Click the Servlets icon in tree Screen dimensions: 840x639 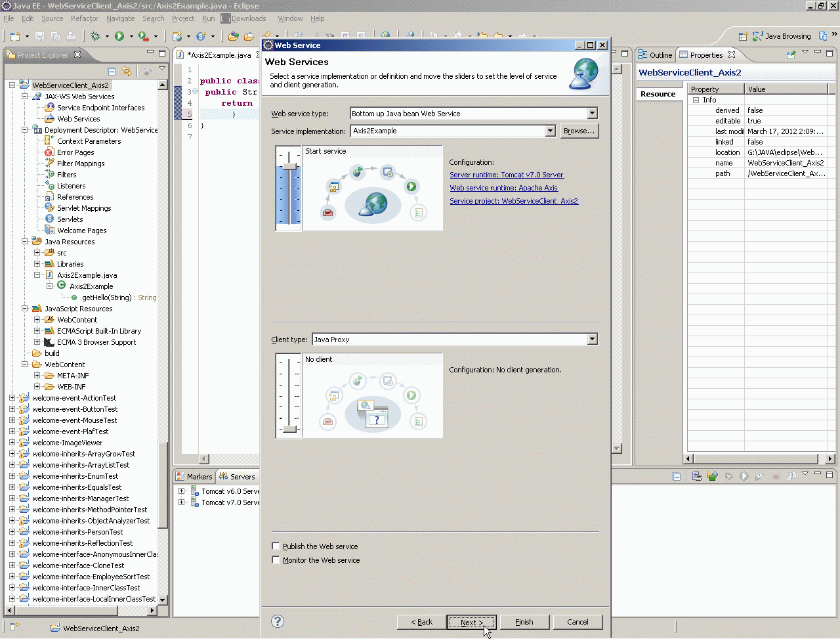49,219
